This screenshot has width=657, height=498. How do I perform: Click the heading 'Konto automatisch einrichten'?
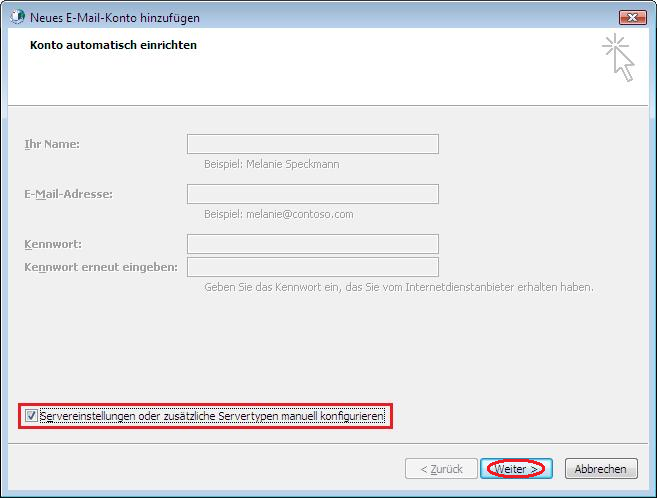tap(113, 45)
